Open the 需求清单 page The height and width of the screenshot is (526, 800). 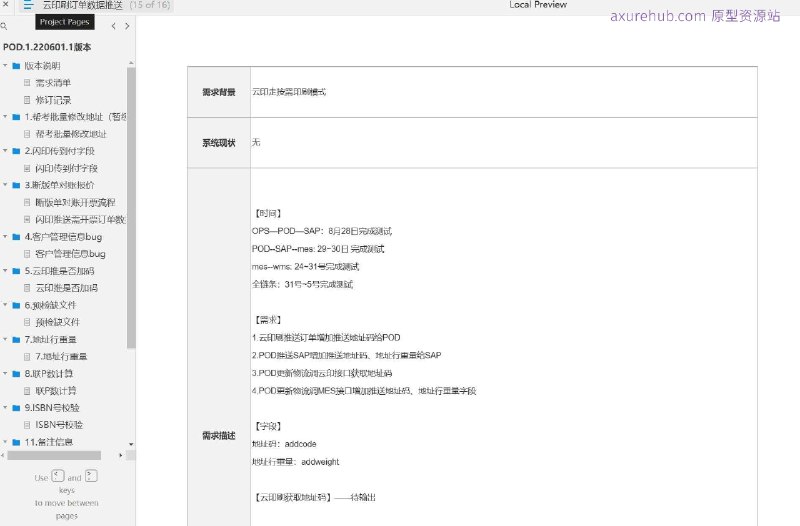[53, 83]
